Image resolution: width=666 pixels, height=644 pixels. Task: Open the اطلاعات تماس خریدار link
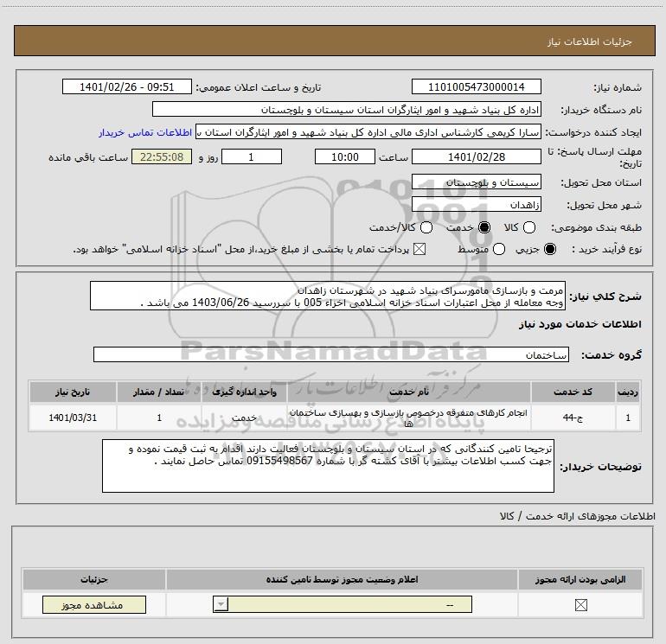point(145,132)
